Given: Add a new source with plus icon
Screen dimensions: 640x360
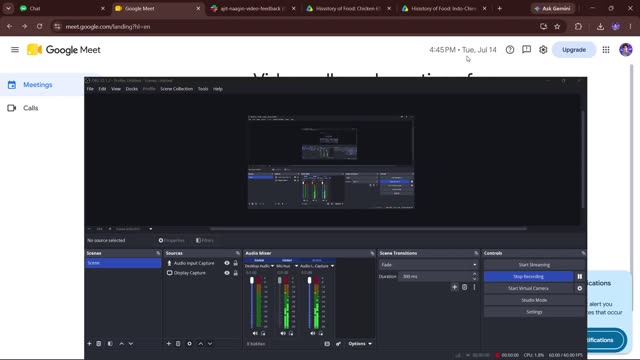Looking at the screenshot, I should click(169, 344).
